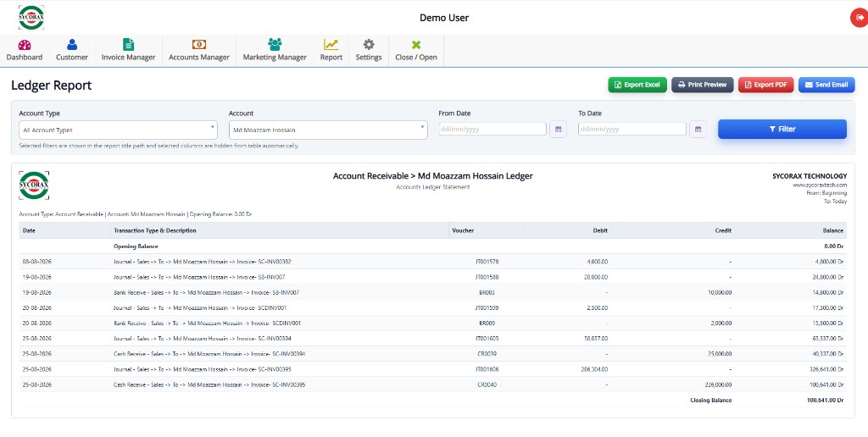Export the ledger to Excel
The image size is (868, 437).
[x=637, y=85]
